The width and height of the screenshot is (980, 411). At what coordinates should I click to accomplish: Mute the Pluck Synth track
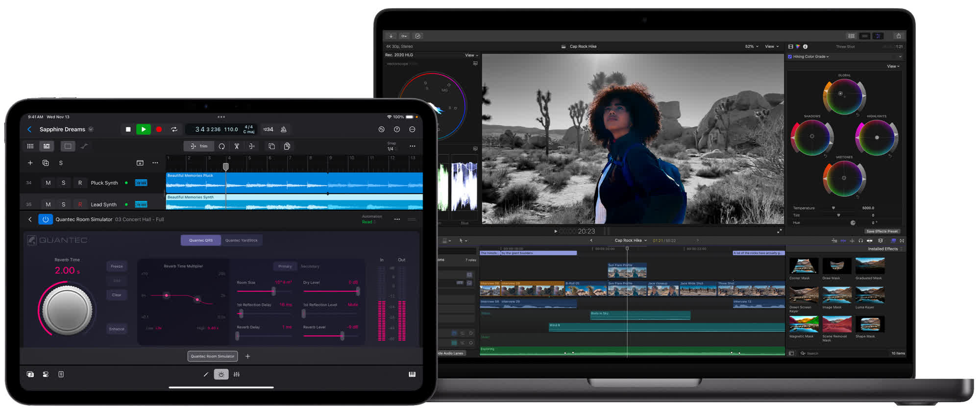pyautogui.click(x=48, y=183)
